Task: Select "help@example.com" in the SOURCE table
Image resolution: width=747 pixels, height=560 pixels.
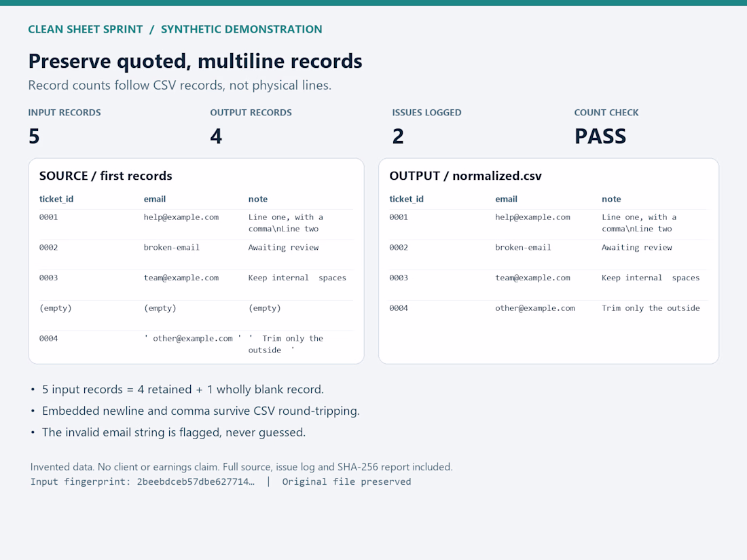Action: (x=181, y=217)
